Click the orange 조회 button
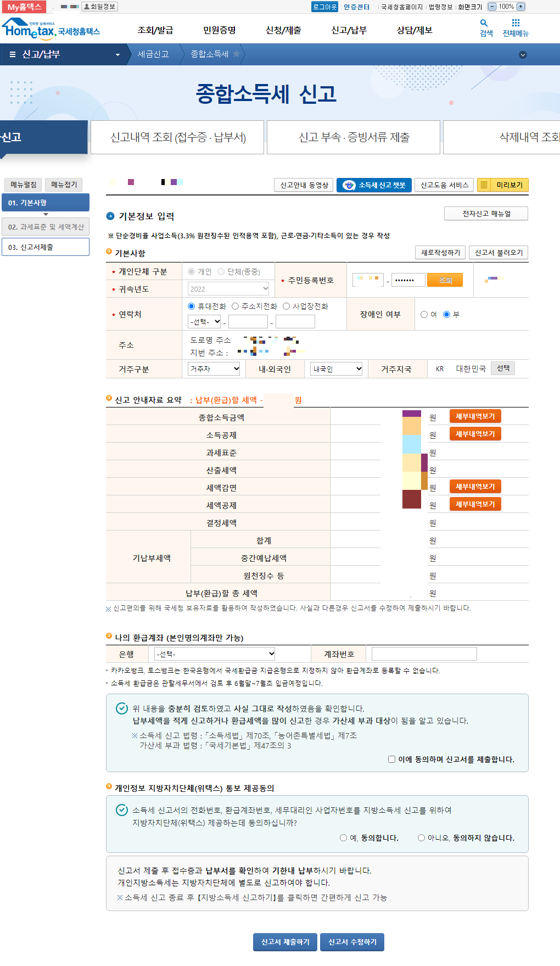The width and height of the screenshot is (560, 966). [445, 280]
